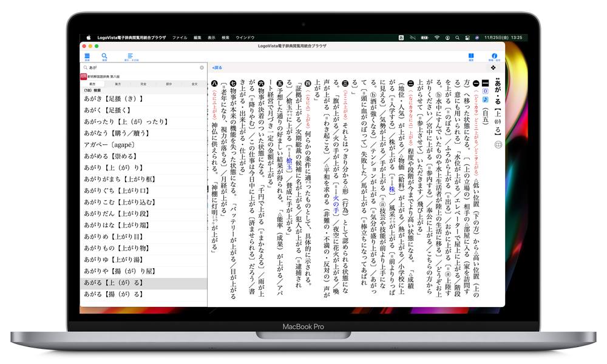
Task: Click the <戻る back link
Action: point(217,67)
